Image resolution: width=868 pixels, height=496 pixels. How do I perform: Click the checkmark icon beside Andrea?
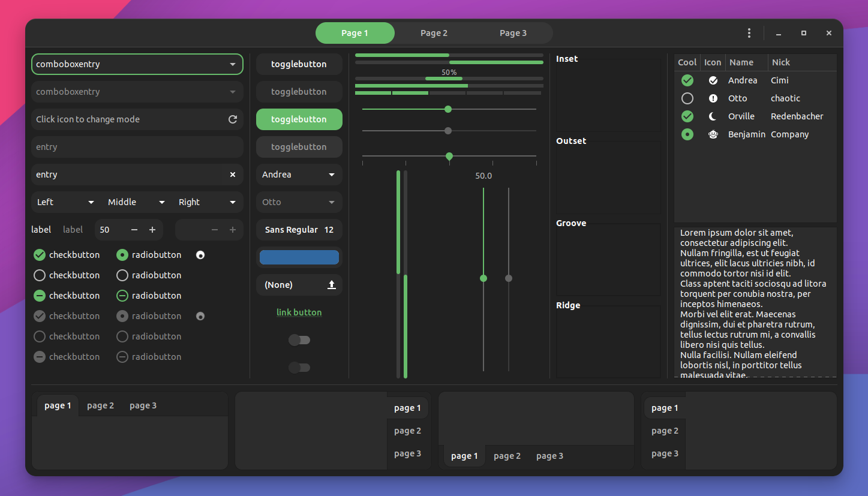[x=713, y=80]
